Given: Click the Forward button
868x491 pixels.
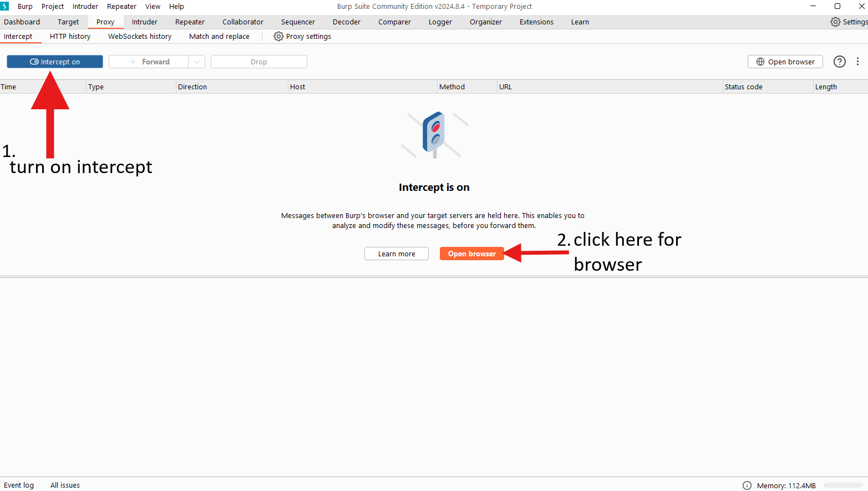Looking at the screenshot, I should pos(149,62).
